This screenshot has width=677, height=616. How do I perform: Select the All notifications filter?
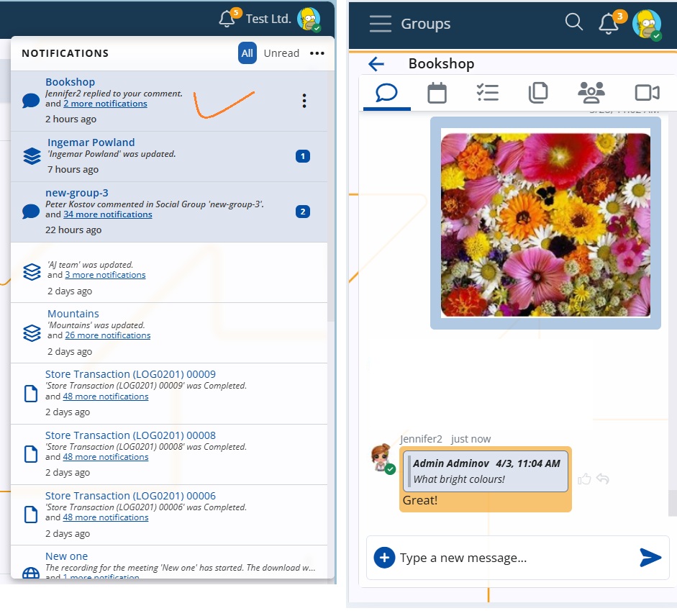tap(247, 53)
